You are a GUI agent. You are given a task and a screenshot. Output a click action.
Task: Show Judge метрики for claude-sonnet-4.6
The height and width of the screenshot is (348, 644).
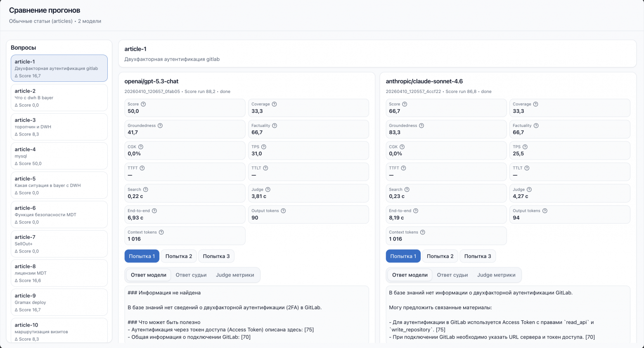pos(496,275)
